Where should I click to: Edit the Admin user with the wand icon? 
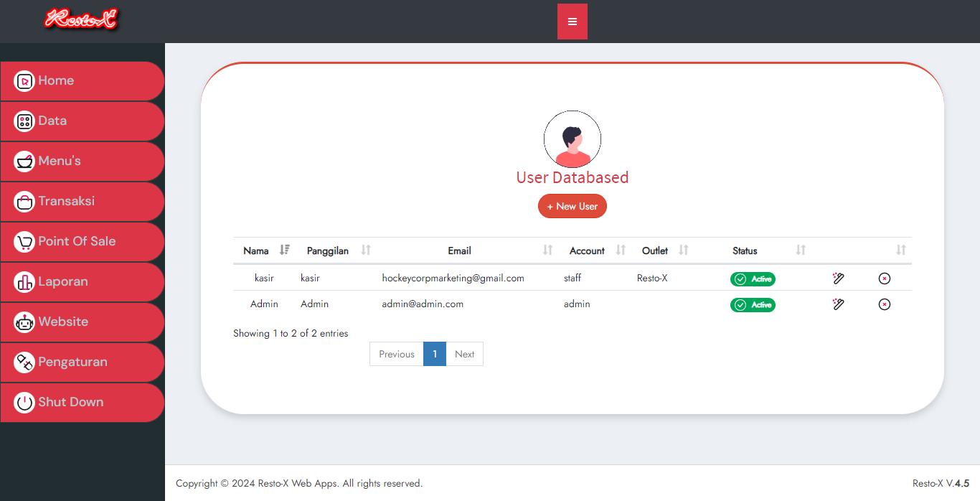(838, 304)
